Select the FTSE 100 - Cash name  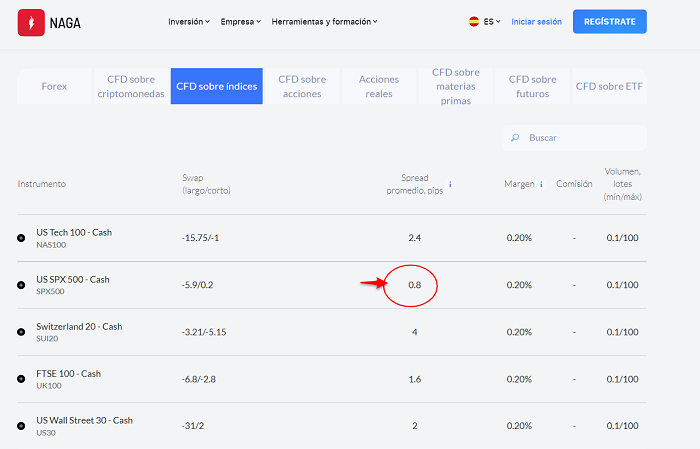[68, 374]
